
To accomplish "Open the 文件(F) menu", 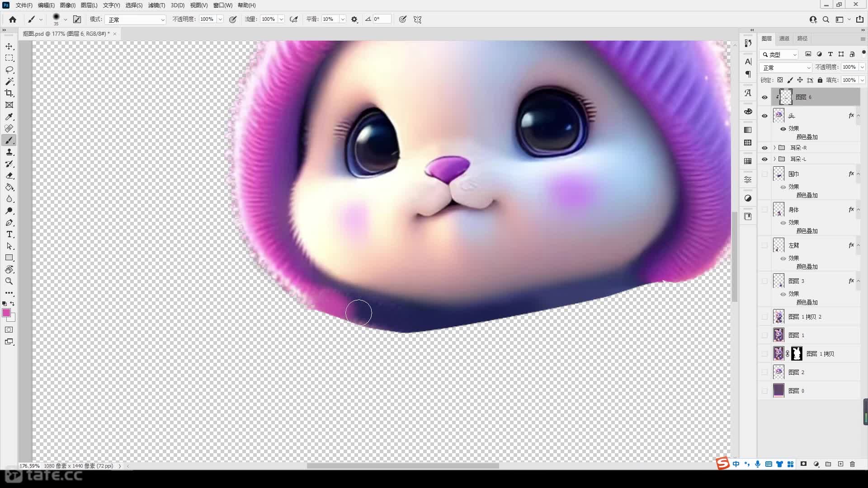I will [x=24, y=5].
